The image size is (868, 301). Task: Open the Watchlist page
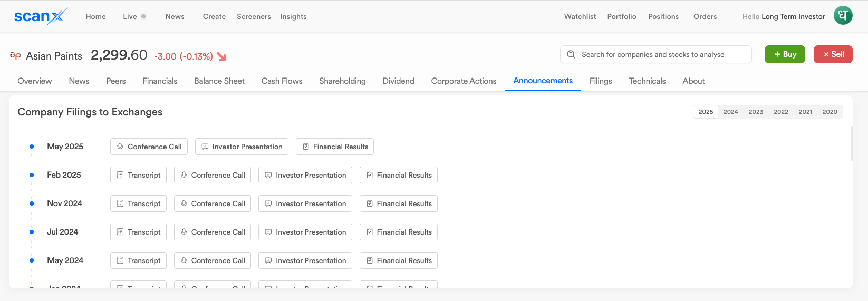580,16
